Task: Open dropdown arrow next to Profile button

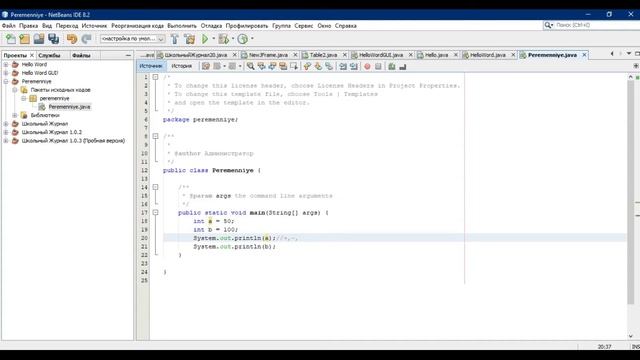Action: [252, 39]
